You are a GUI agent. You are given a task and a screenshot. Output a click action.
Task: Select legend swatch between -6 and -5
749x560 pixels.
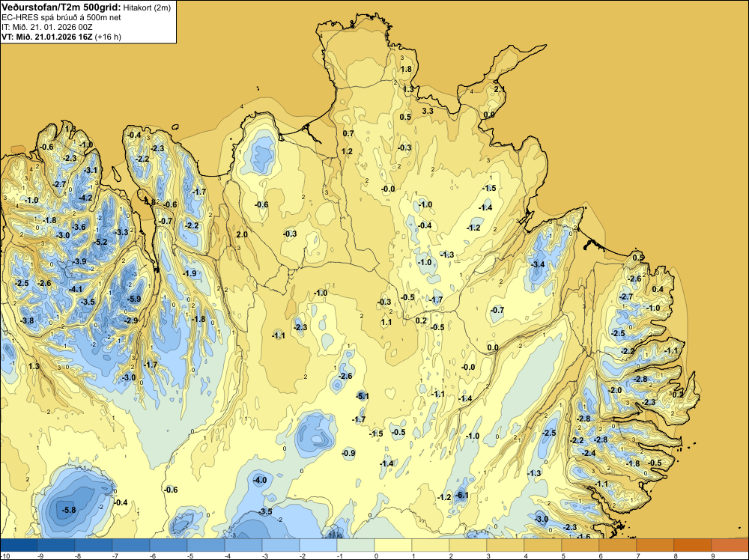168,545
